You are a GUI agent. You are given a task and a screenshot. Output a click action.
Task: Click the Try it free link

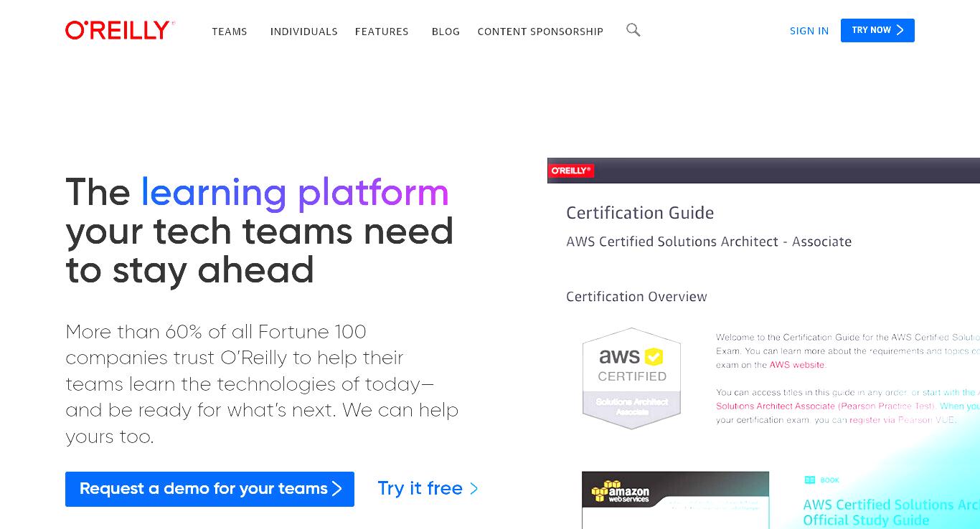[428, 488]
